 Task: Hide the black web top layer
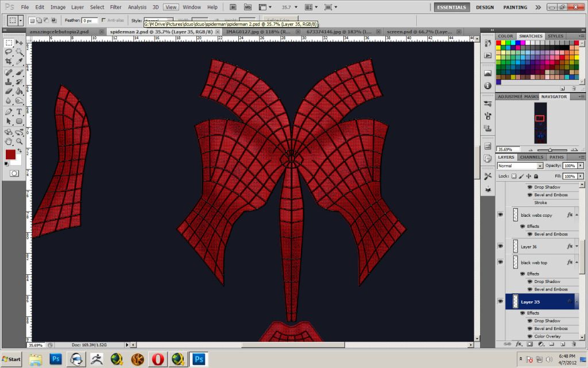click(500, 262)
